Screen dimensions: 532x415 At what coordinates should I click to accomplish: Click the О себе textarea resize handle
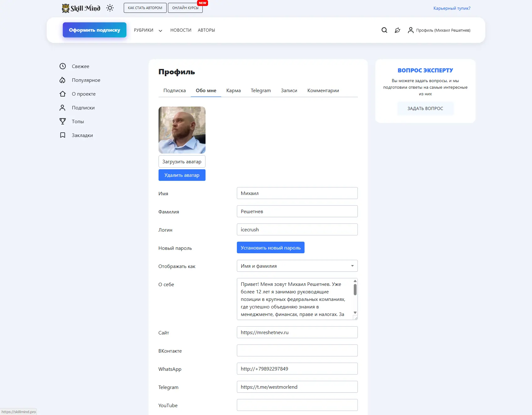tap(355, 318)
